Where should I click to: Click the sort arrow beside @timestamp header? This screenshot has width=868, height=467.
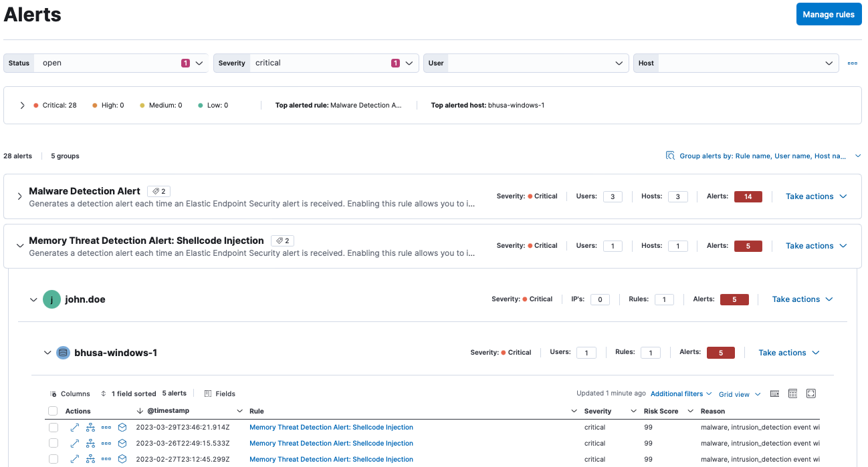(x=140, y=411)
